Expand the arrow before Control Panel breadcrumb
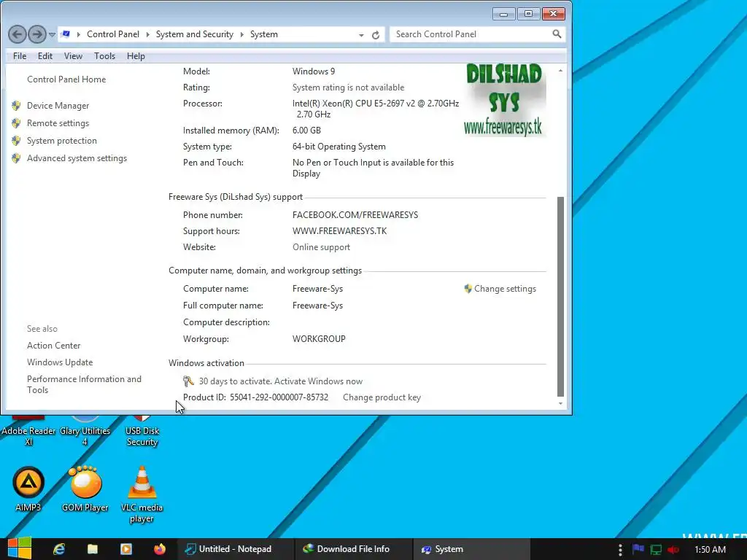Viewport: 747px width, 560px height. pyautogui.click(x=78, y=34)
